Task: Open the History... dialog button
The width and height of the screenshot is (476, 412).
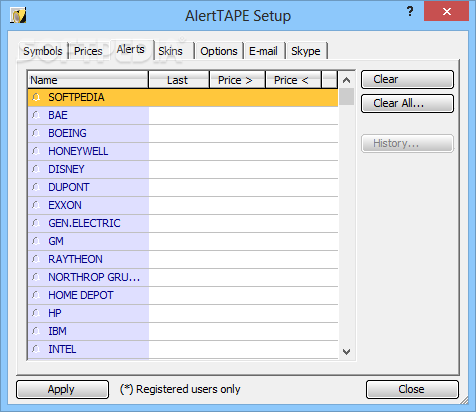Action: pos(407,144)
